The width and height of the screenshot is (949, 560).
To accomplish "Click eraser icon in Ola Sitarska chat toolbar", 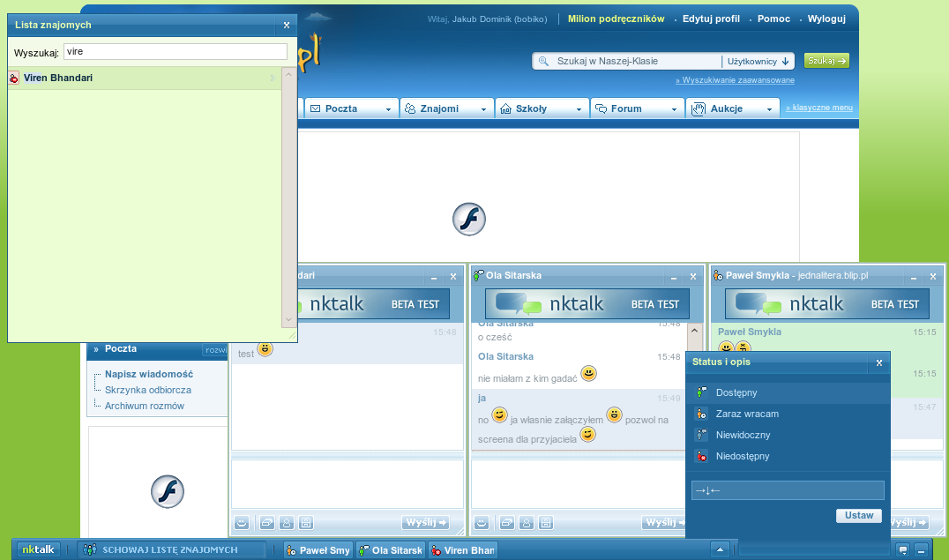I will pyautogui.click(x=506, y=522).
